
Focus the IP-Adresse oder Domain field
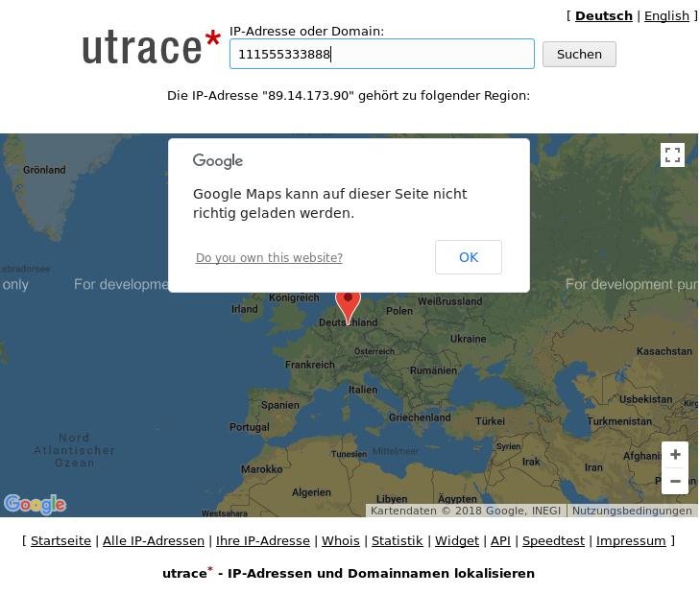[x=382, y=54]
